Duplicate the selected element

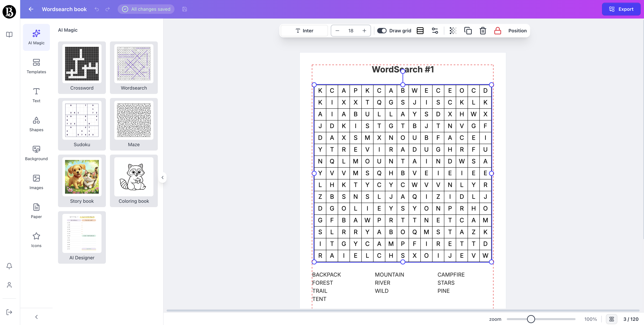point(468,30)
